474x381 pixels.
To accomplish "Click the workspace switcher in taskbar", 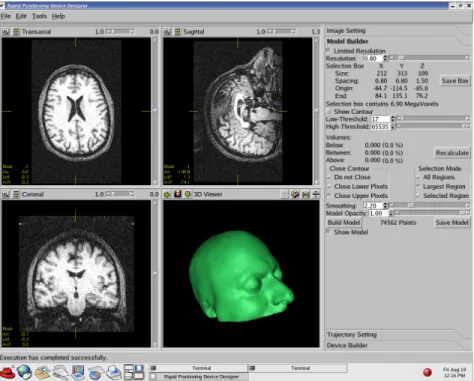I will 134,372.
